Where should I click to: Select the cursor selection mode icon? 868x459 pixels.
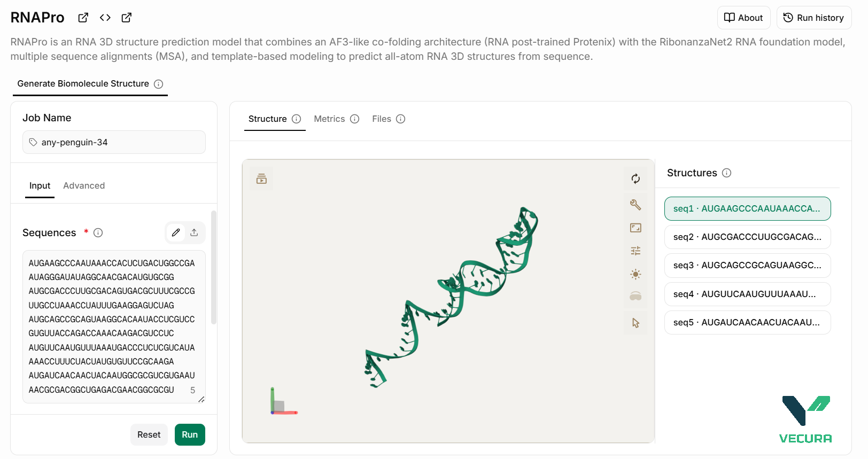point(635,323)
